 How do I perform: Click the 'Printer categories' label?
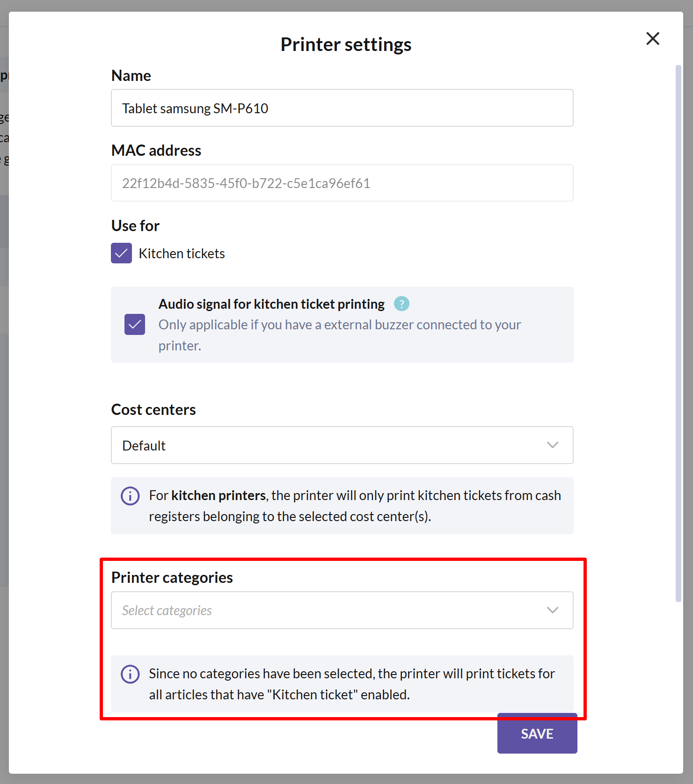coord(172,578)
